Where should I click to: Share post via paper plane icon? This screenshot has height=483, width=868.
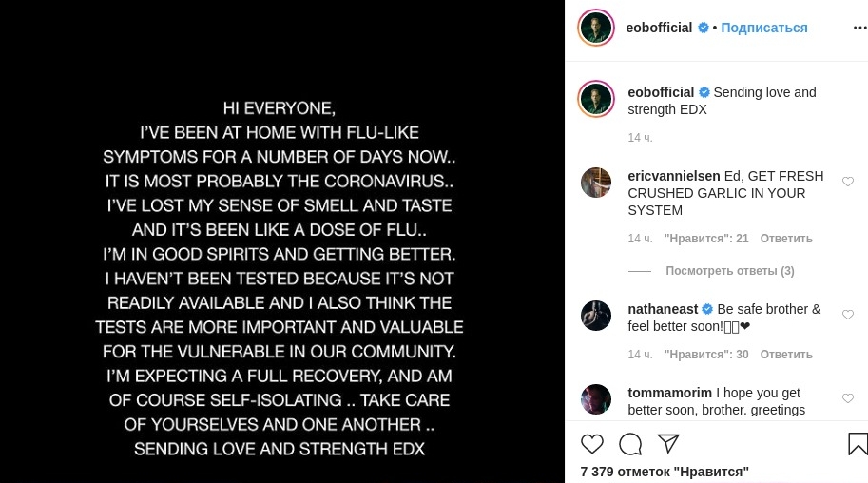point(668,444)
